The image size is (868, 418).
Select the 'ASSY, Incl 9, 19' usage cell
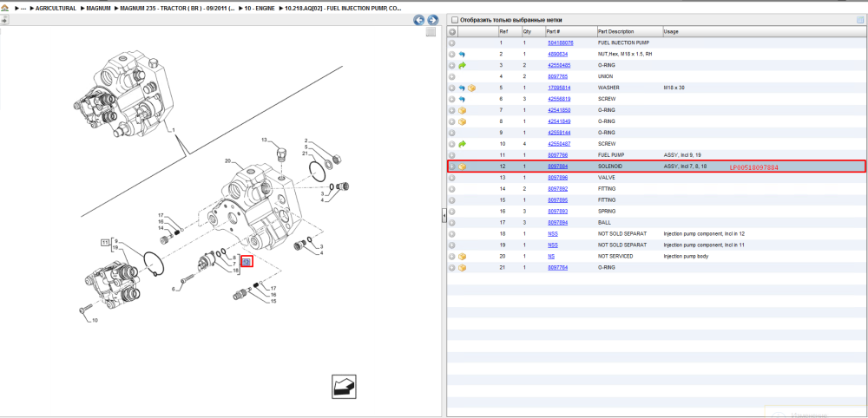[x=681, y=155]
